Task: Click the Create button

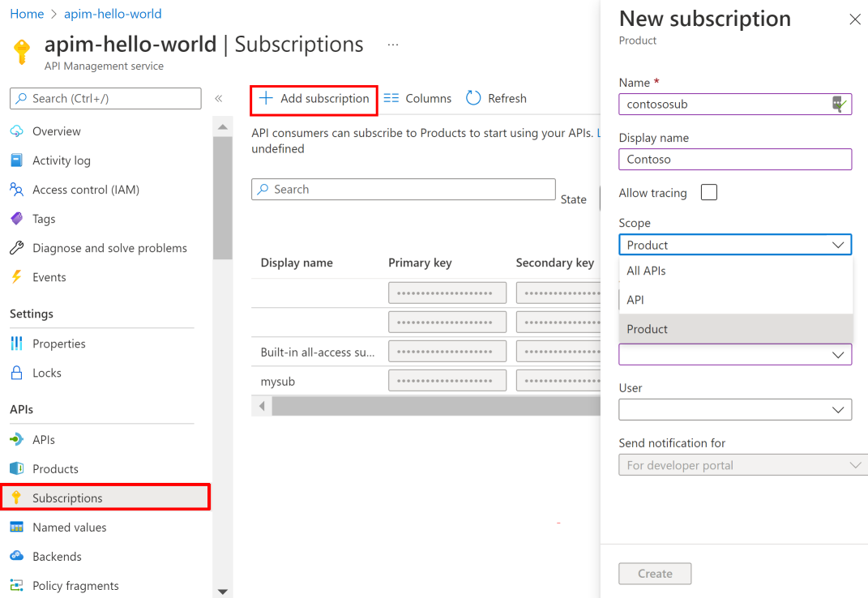Action: click(655, 573)
